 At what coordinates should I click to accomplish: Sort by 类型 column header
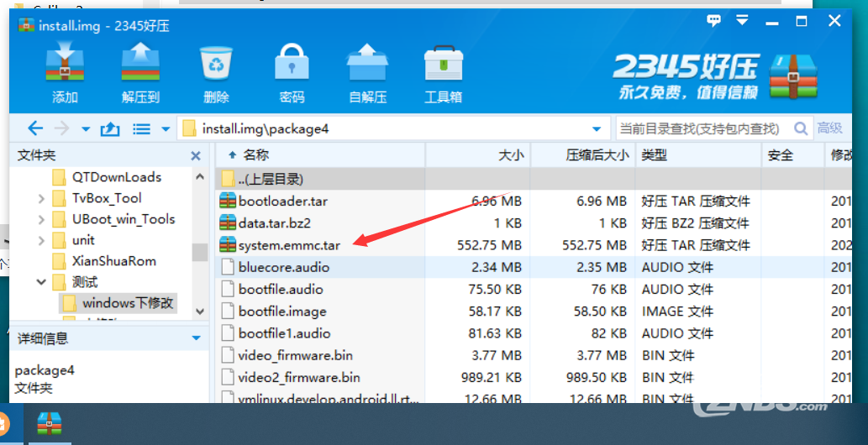[698, 155]
